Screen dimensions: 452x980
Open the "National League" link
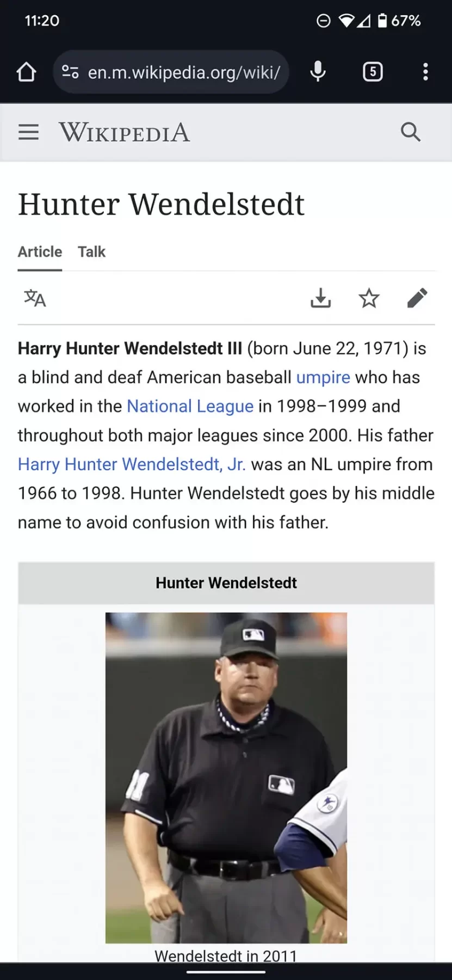tap(190, 406)
